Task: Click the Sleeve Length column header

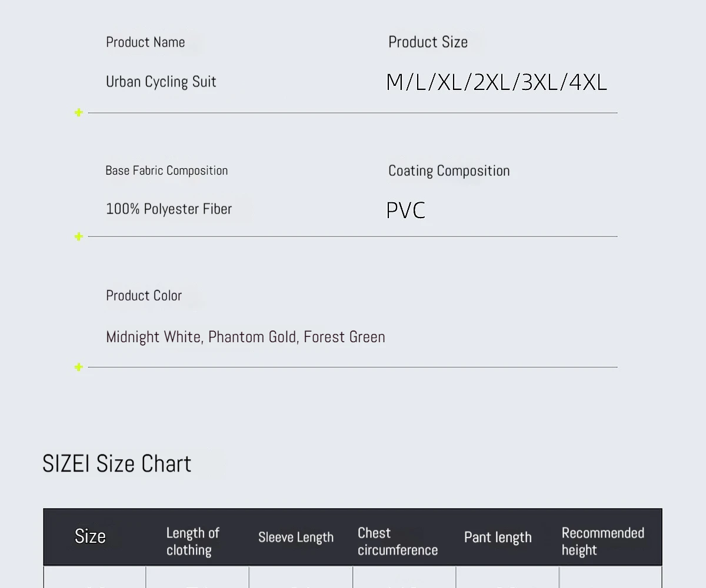Action: [296, 537]
